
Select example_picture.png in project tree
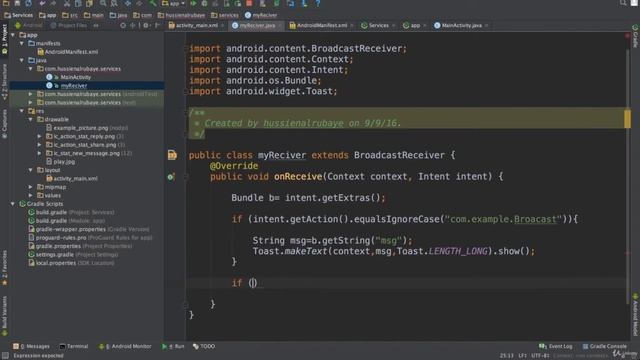click(x=87, y=128)
